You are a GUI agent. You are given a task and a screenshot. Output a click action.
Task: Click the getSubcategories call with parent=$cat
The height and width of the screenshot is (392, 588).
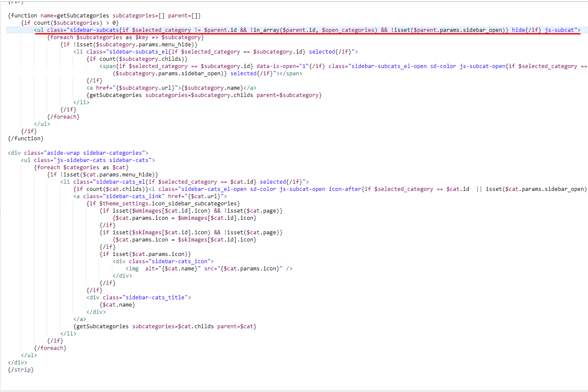[x=165, y=327]
